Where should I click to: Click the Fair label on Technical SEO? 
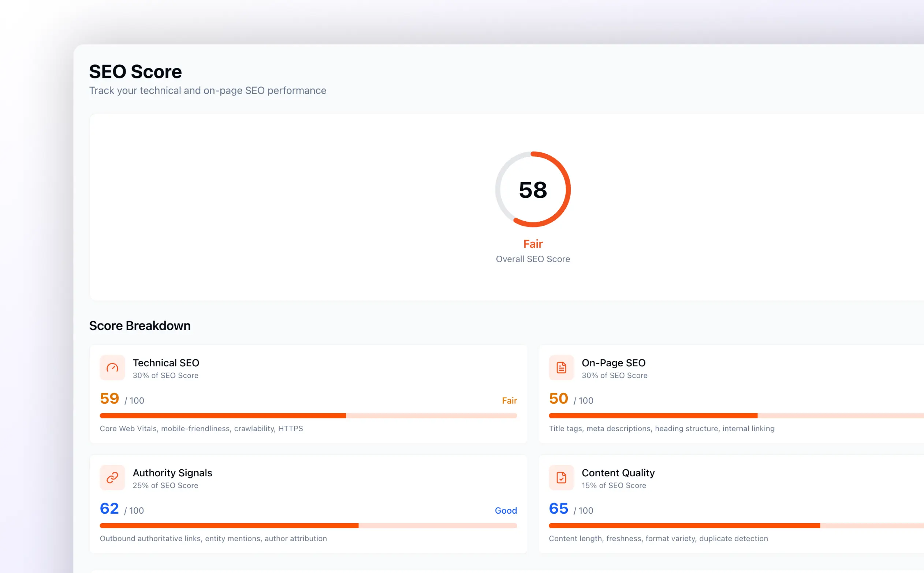(509, 400)
